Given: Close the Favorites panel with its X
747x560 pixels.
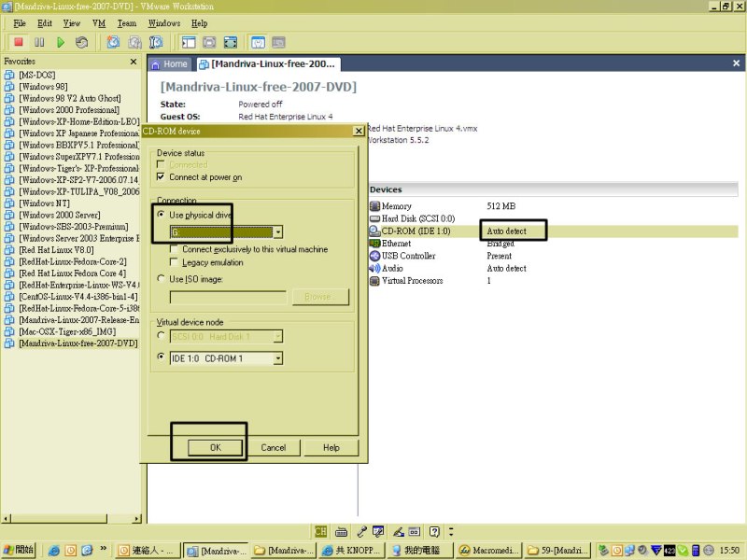Looking at the screenshot, I should tap(134, 62).
